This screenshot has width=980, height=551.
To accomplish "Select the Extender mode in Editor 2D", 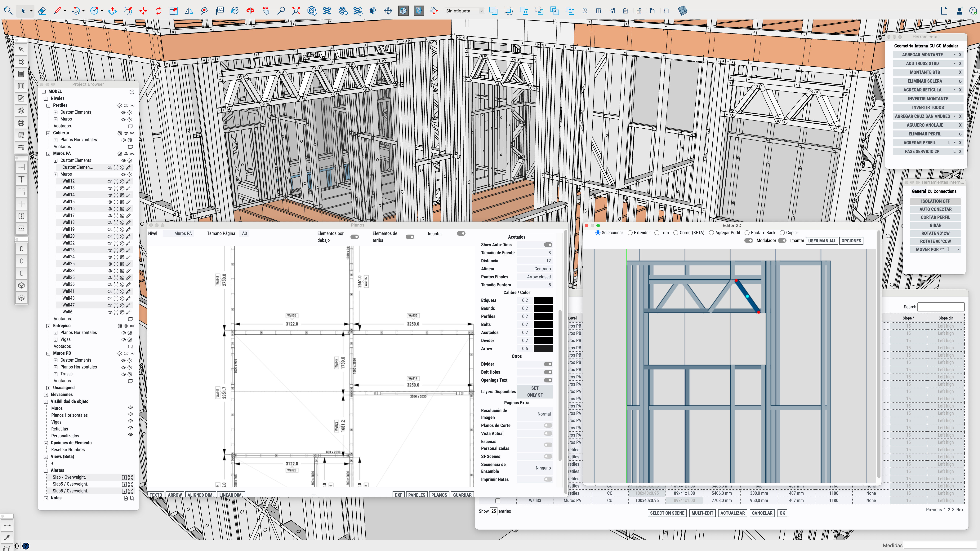I will [x=630, y=232].
